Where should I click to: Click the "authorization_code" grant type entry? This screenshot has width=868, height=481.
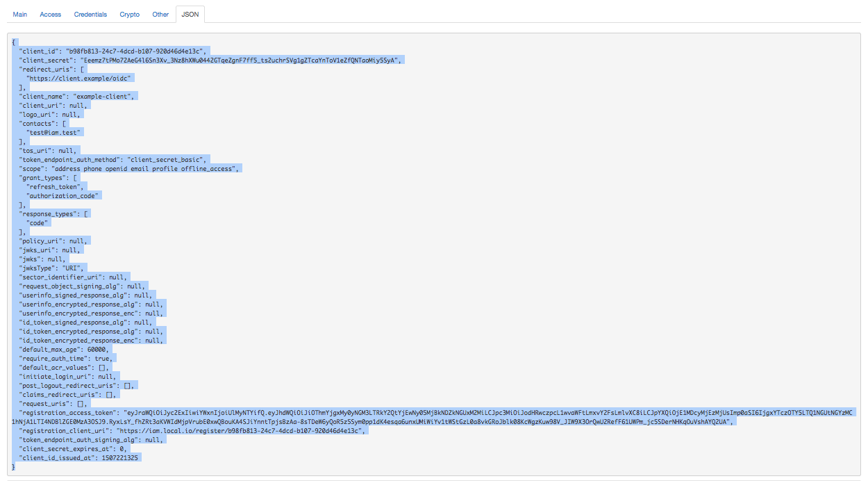click(x=62, y=195)
